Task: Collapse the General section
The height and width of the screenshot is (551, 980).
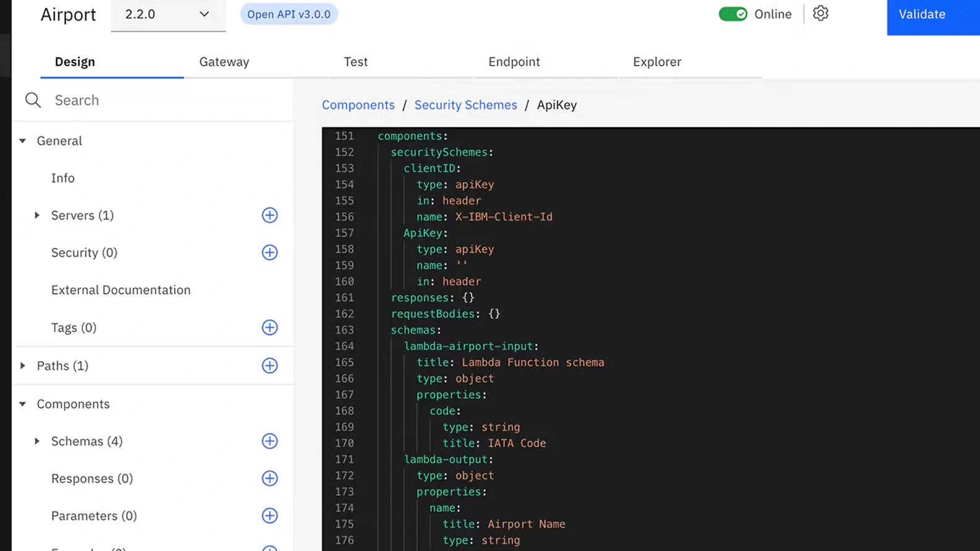Action: coord(23,141)
